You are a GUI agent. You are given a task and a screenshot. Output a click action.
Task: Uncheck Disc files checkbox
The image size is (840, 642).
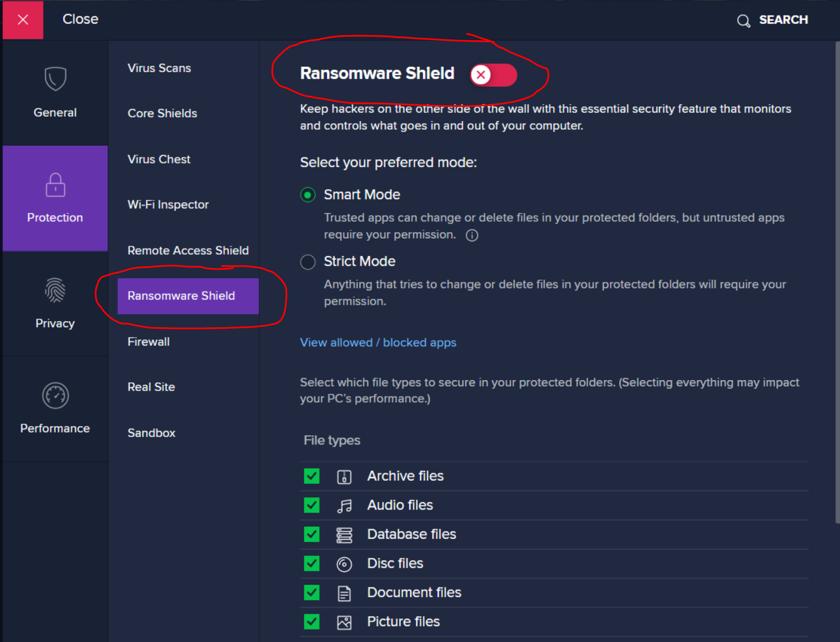click(312, 563)
